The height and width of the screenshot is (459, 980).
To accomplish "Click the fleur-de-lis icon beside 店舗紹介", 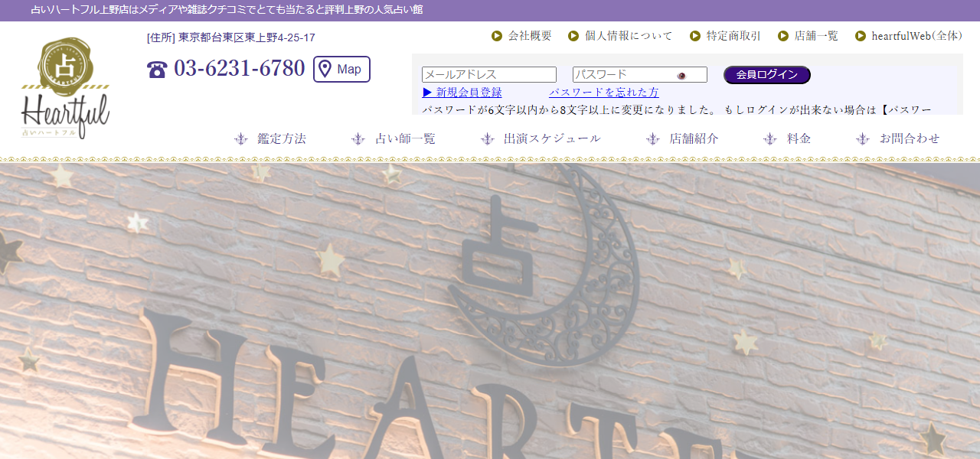I will tap(653, 138).
